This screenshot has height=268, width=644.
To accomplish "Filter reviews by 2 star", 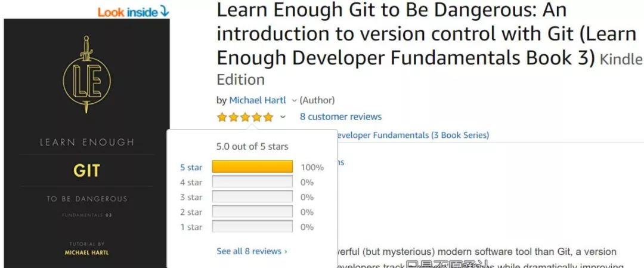I will 191,212.
